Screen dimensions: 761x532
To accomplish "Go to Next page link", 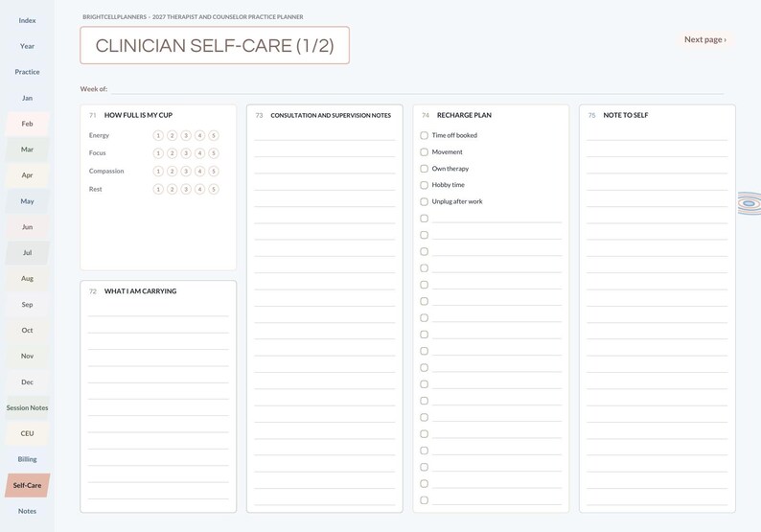I will click(x=705, y=40).
